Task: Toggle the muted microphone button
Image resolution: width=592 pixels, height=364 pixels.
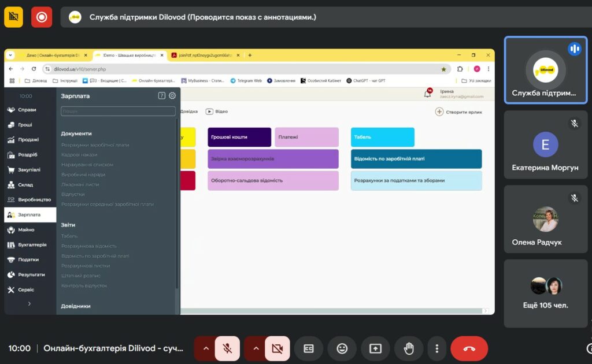Action: [x=227, y=348]
